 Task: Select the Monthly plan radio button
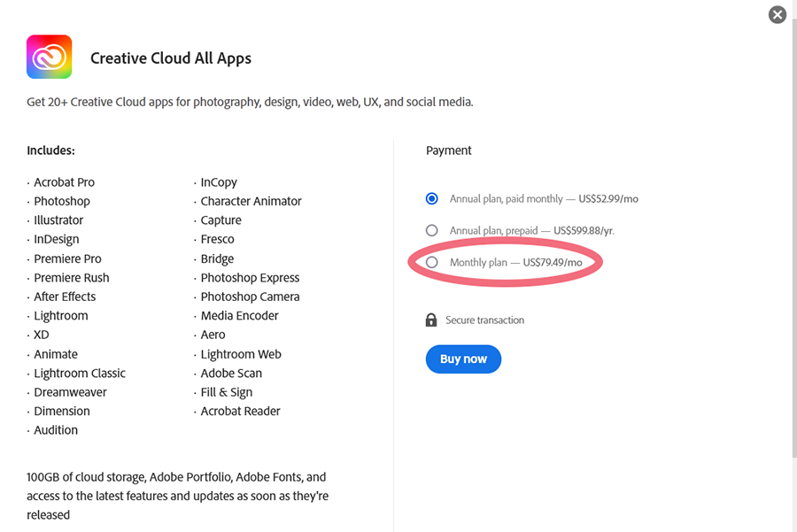[x=432, y=261]
